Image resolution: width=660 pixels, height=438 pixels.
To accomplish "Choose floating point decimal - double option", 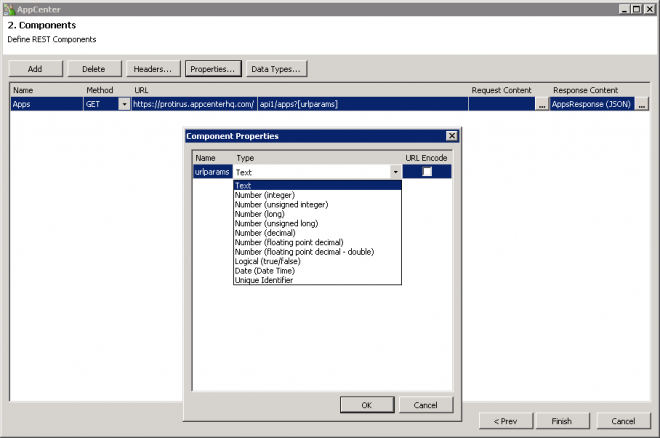I will tap(317, 252).
